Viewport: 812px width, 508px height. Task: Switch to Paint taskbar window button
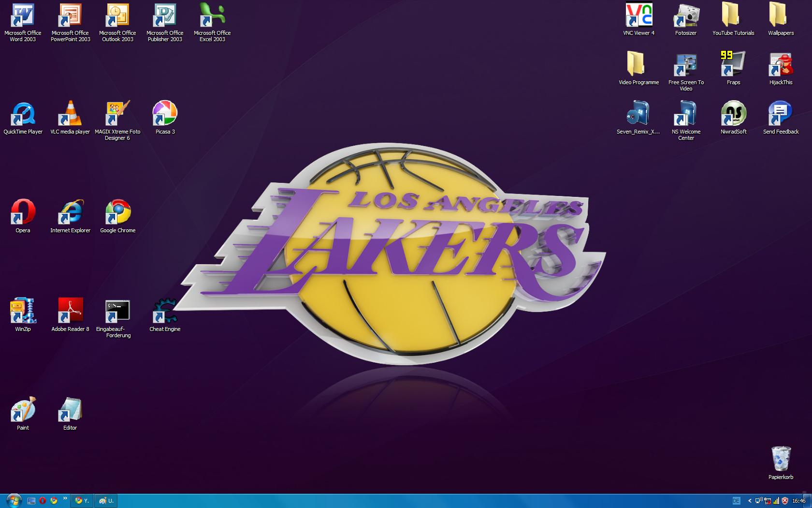click(x=106, y=501)
